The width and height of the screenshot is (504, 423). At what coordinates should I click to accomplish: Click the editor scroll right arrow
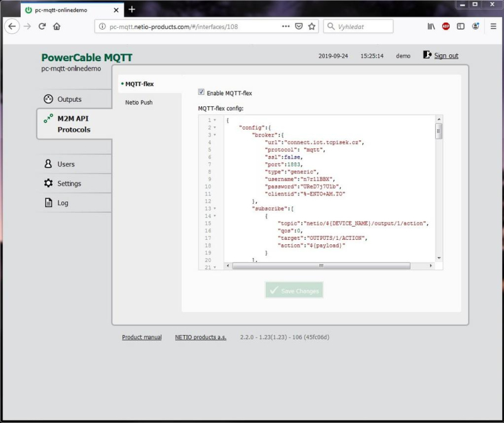click(431, 266)
